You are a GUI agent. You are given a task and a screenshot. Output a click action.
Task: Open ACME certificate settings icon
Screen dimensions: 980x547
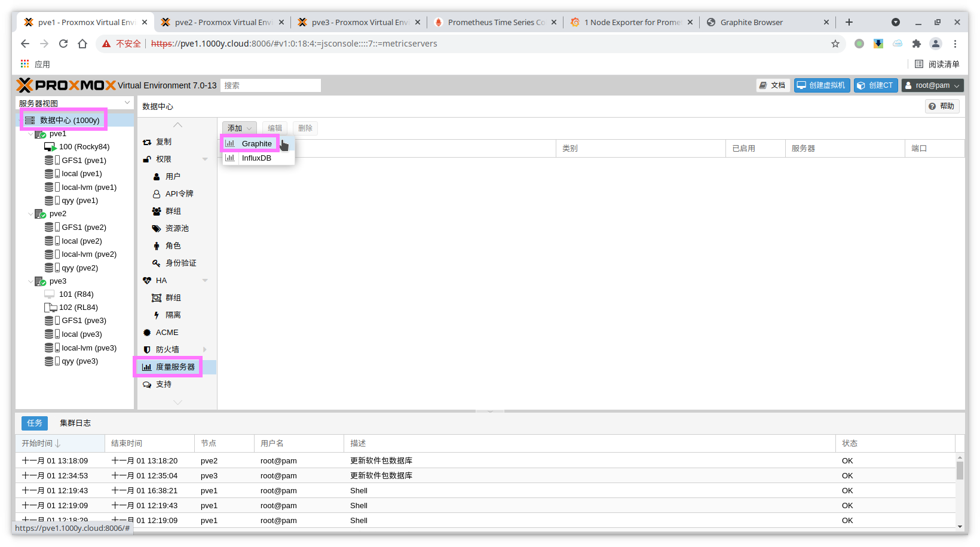click(147, 333)
